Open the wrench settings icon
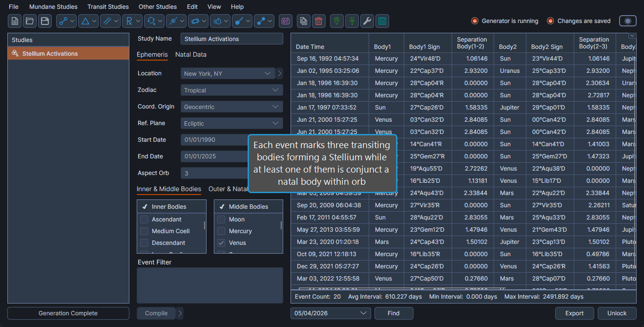 coord(367,21)
